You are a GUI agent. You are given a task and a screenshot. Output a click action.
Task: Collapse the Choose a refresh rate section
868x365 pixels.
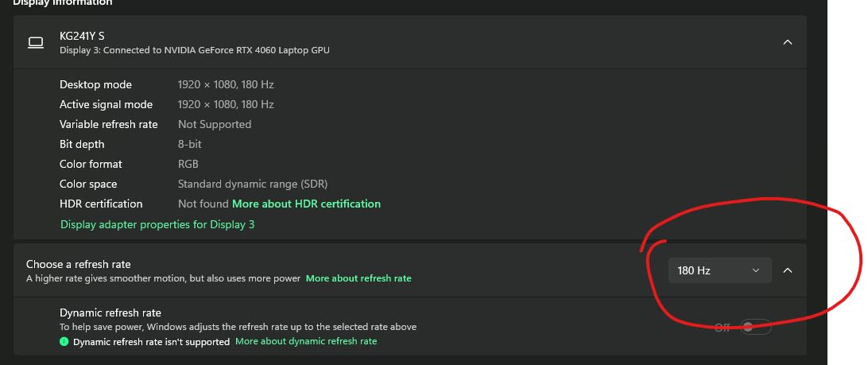point(787,270)
